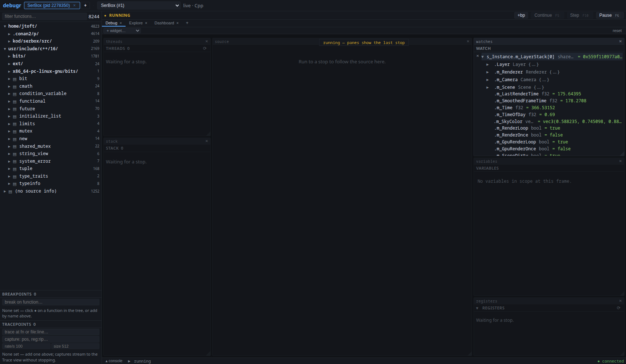The width and height of the screenshot is (626, 364).
Task: Click the connected status indicator
Action: 611,361
